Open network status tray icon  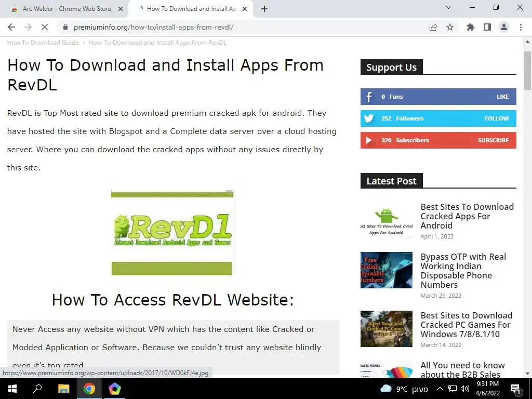453,389
